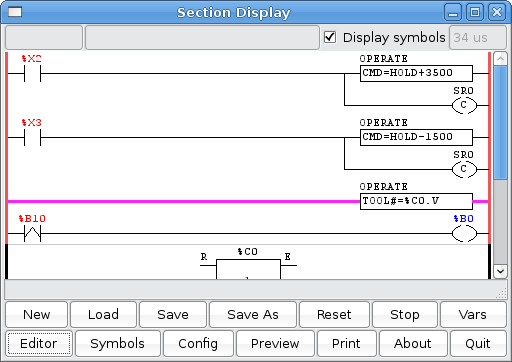Viewport: 512px width, 362px height.
Task: Click the 34 us scan time display
Action: pyautogui.click(x=478, y=37)
